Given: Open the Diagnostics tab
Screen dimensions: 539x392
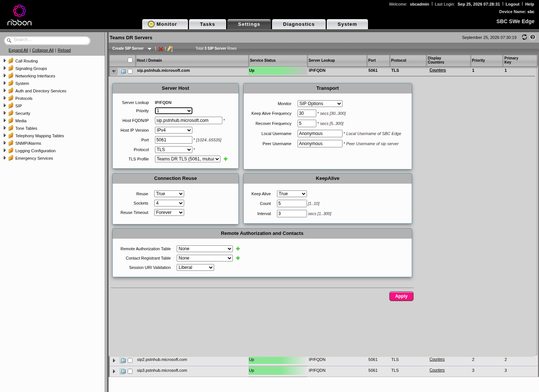Looking at the screenshot, I should click(x=299, y=24).
